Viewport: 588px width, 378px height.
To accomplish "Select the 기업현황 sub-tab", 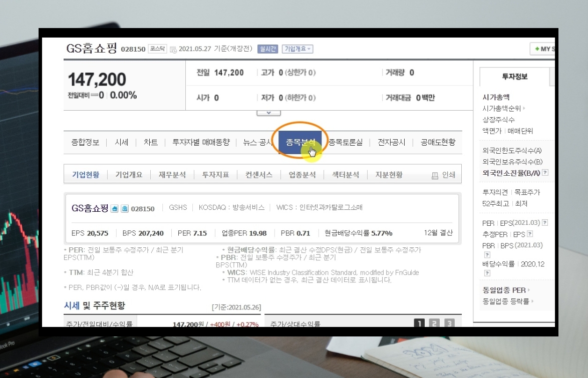I will (x=86, y=175).
